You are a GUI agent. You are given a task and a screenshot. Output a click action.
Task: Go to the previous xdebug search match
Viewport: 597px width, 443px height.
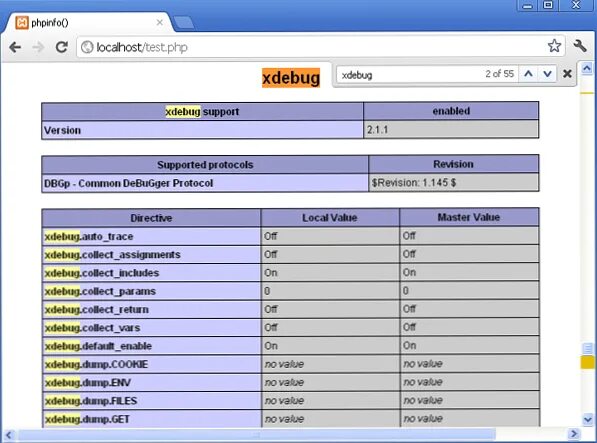[x=528, y=73]
